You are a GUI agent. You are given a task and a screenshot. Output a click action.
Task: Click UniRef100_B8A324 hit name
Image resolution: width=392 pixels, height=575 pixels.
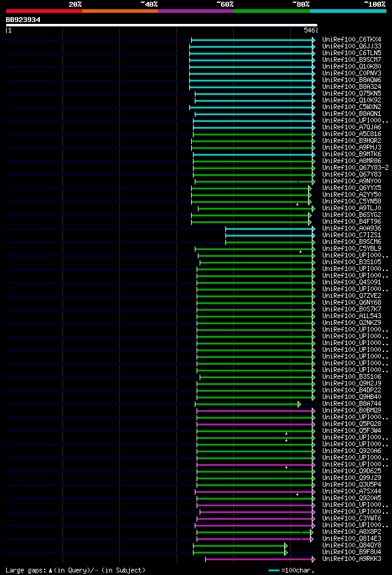pyautogui.click(x=352, y=86)
